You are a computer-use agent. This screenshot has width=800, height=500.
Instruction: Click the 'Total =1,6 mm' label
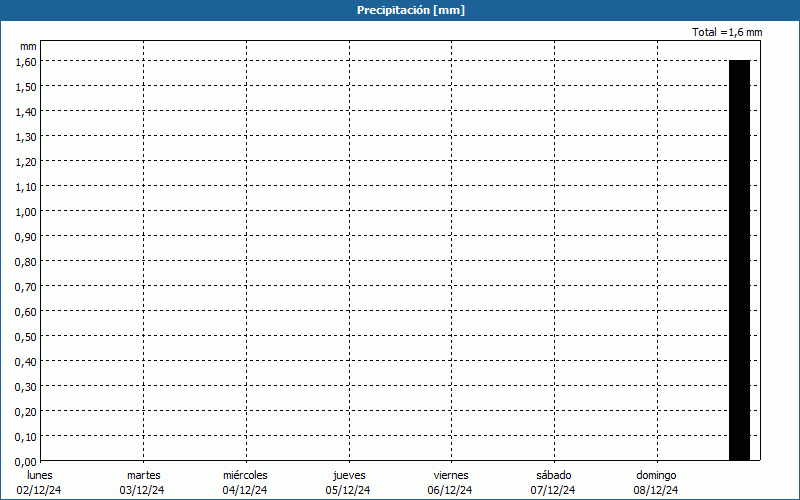coord(727,32)
